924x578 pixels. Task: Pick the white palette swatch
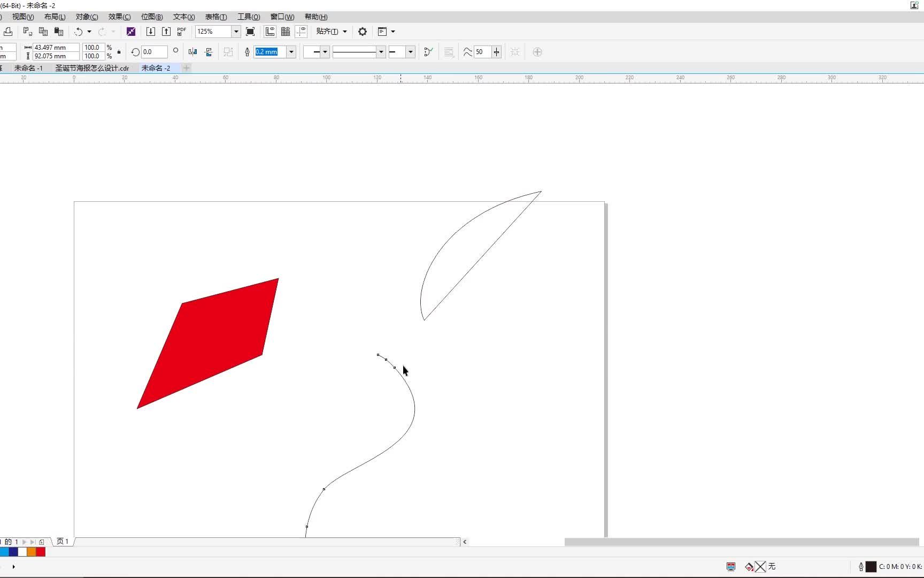[22, 552]
